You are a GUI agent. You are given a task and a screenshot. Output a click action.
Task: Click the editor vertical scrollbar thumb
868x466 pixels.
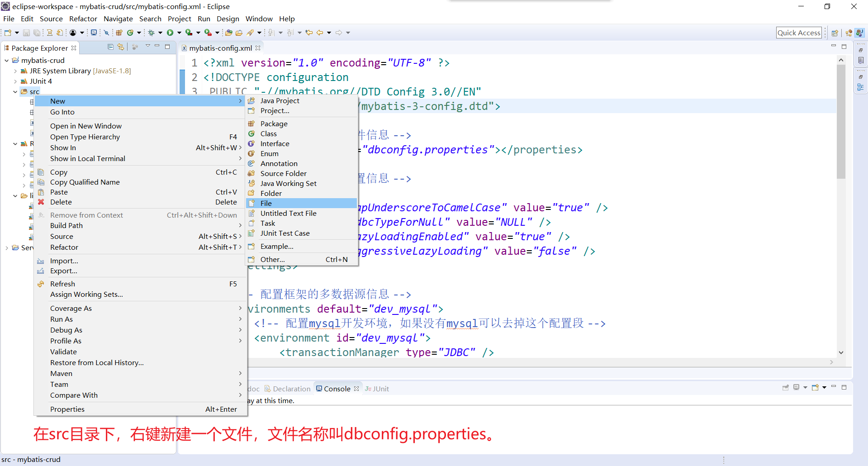(x=841, y=121)
